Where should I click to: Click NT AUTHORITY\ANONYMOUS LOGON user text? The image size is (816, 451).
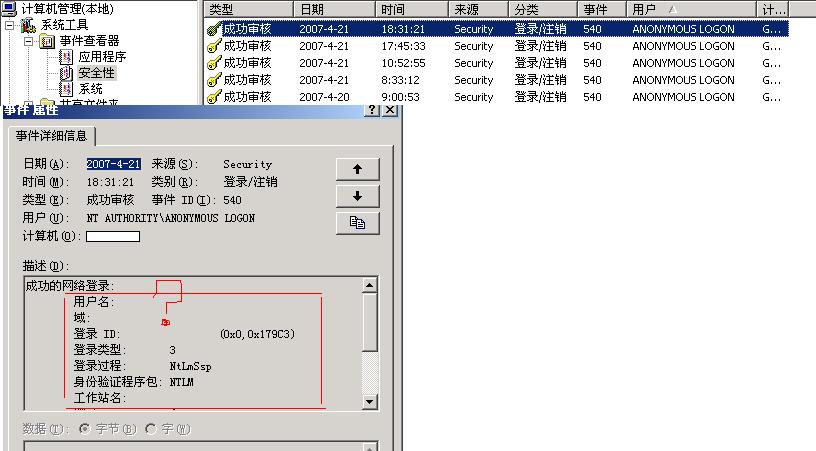click(x=171, y=218)
